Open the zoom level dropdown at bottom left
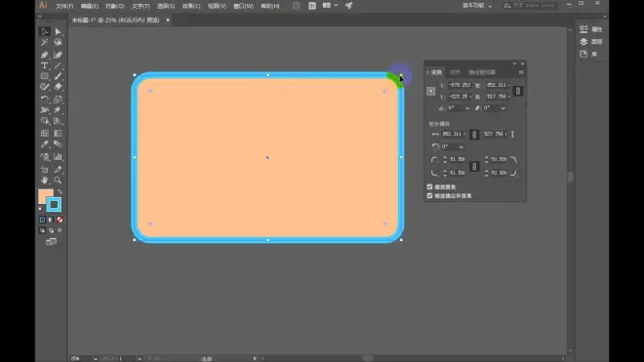644x362 pixels. pyautogui.click(x=96, y=359)
